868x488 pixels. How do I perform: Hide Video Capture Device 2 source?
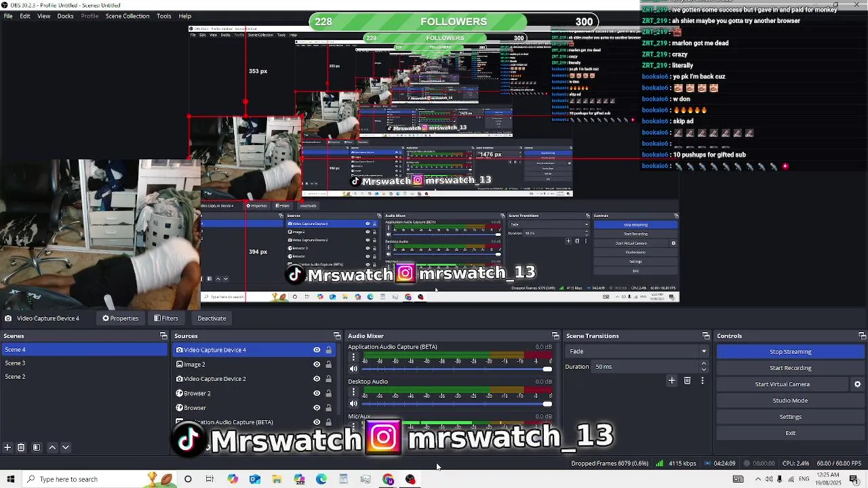(317, 379)
